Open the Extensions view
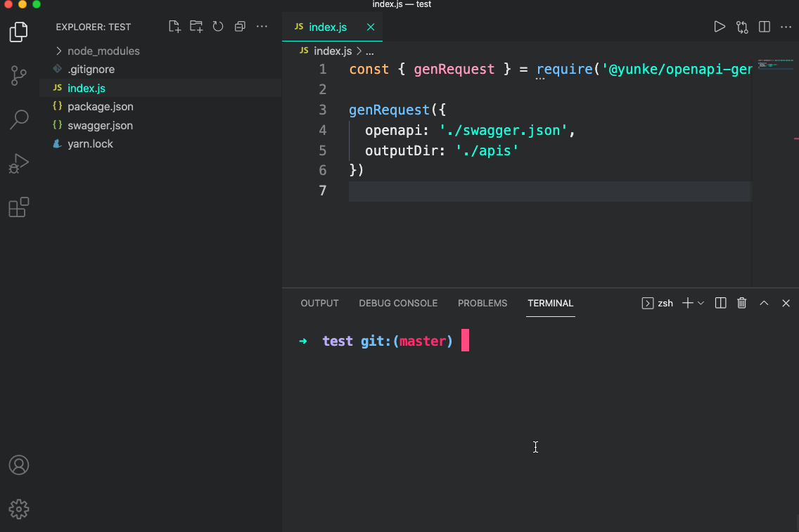Image resolution: width=799 pixels, height=532 pixels. (x=19, y=207)
